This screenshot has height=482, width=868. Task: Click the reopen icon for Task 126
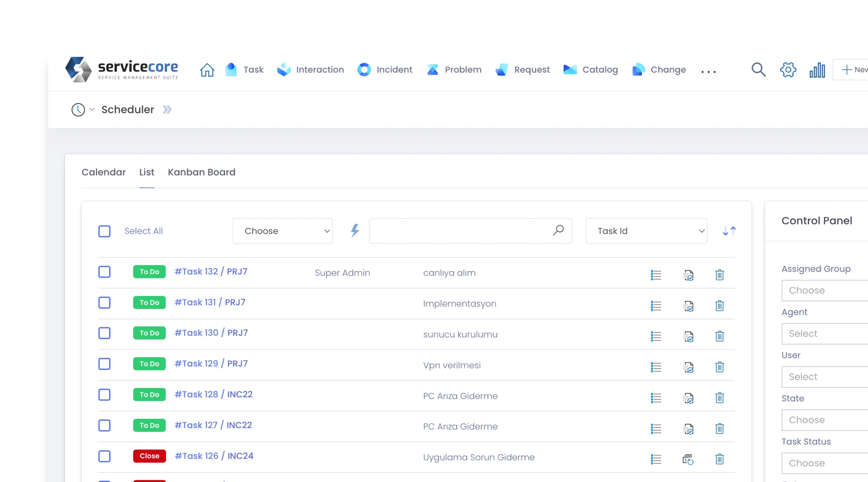pos(688,459)
